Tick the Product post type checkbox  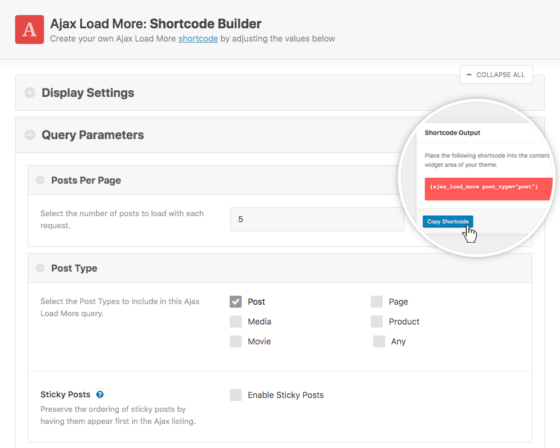(376, 322)
